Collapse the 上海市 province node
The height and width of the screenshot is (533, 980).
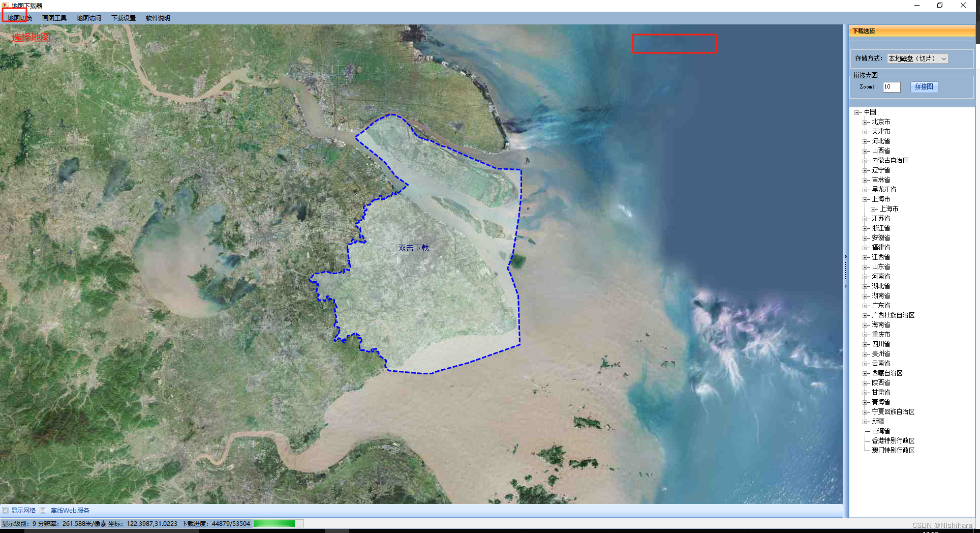coord(865,199)
